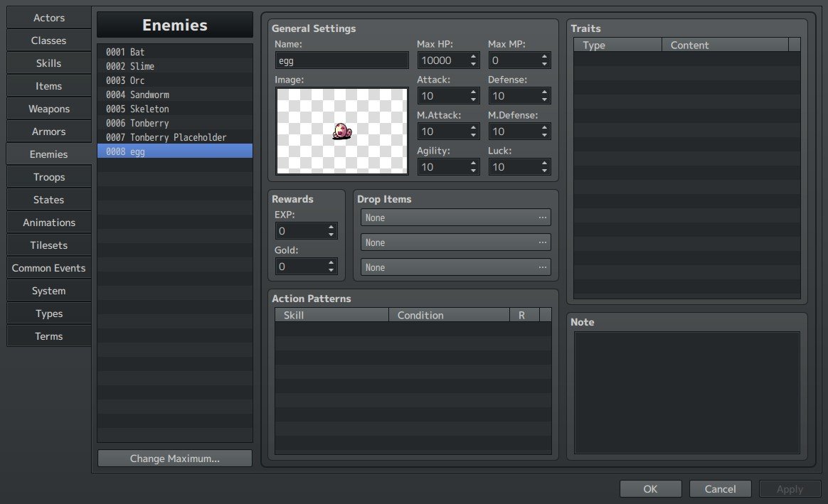Switch to the Terms tab

click(x=48, y=336)
